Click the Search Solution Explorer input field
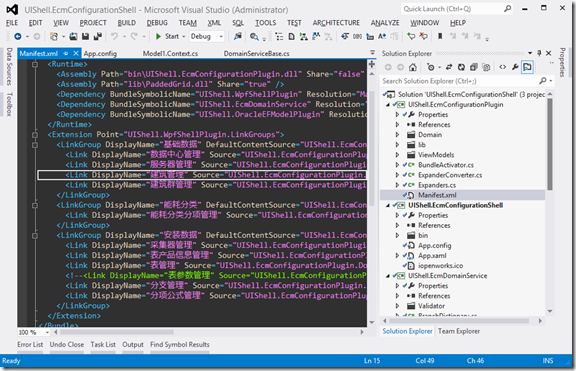The image size is (576, 371). pos(461,81)
